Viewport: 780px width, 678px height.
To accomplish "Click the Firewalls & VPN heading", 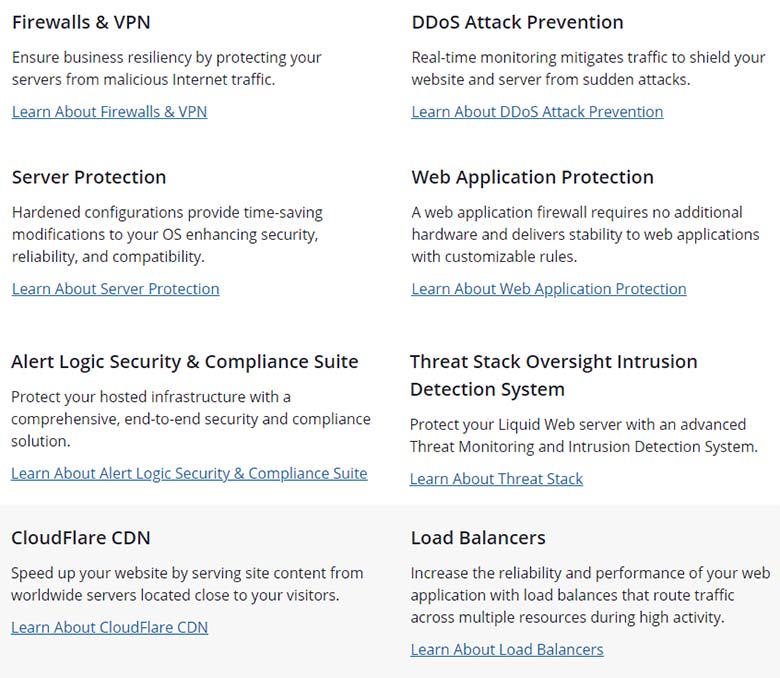I will click(81, 22).
